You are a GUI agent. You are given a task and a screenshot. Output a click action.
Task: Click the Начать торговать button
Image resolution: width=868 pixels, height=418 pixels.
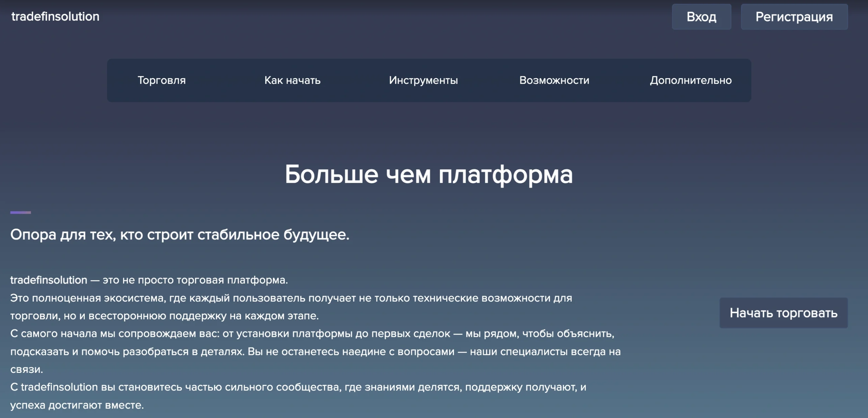coord(784,313)
